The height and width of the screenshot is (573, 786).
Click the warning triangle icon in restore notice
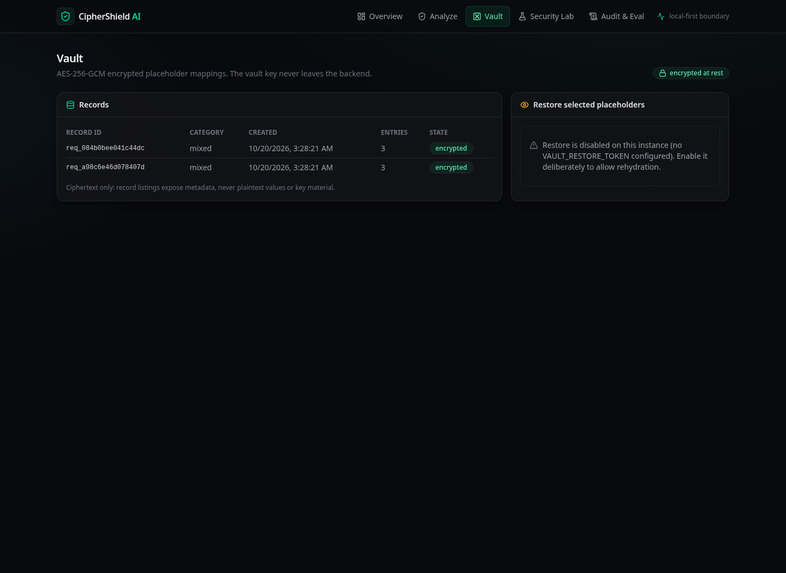pos(533,145)
